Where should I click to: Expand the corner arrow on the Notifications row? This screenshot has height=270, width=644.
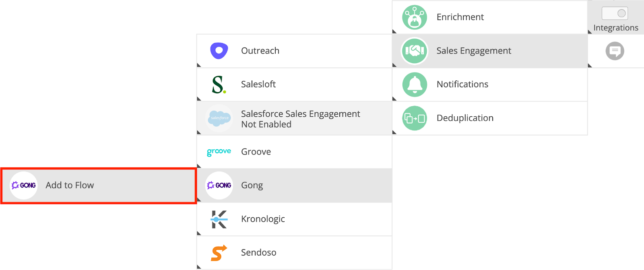tap(394, 99)
